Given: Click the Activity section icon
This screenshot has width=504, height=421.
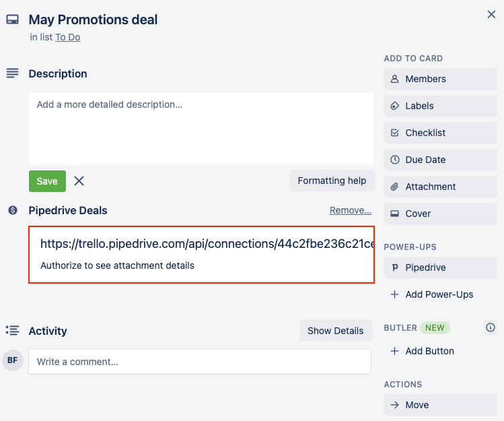Looking at the screenshot, I should pos(13,330).
